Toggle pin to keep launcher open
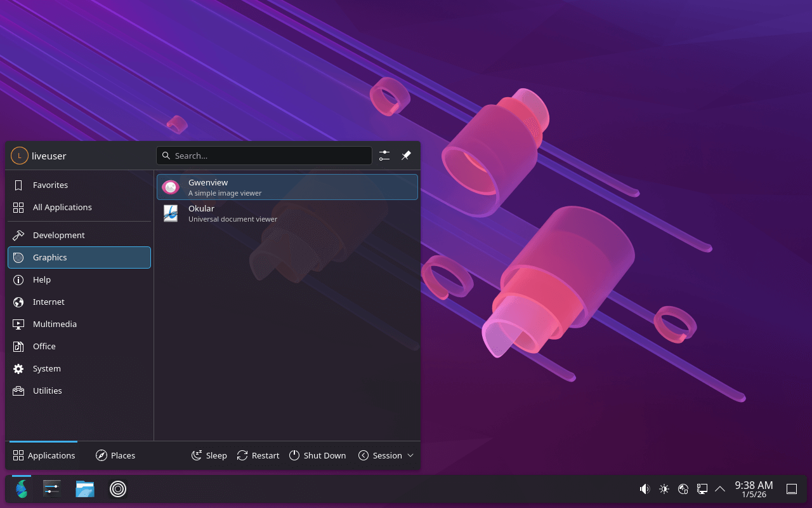 (x=406, y=156)
